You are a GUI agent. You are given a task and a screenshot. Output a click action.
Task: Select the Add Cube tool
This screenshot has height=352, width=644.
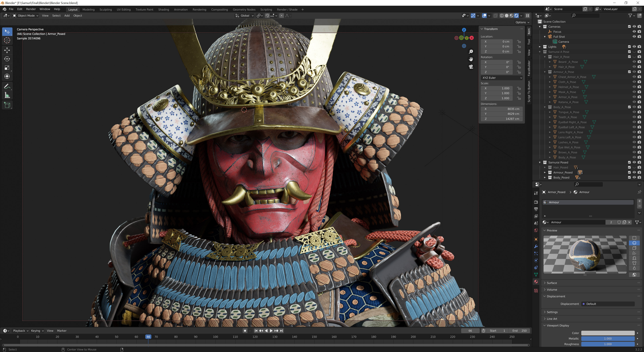(x=7, y=105)
